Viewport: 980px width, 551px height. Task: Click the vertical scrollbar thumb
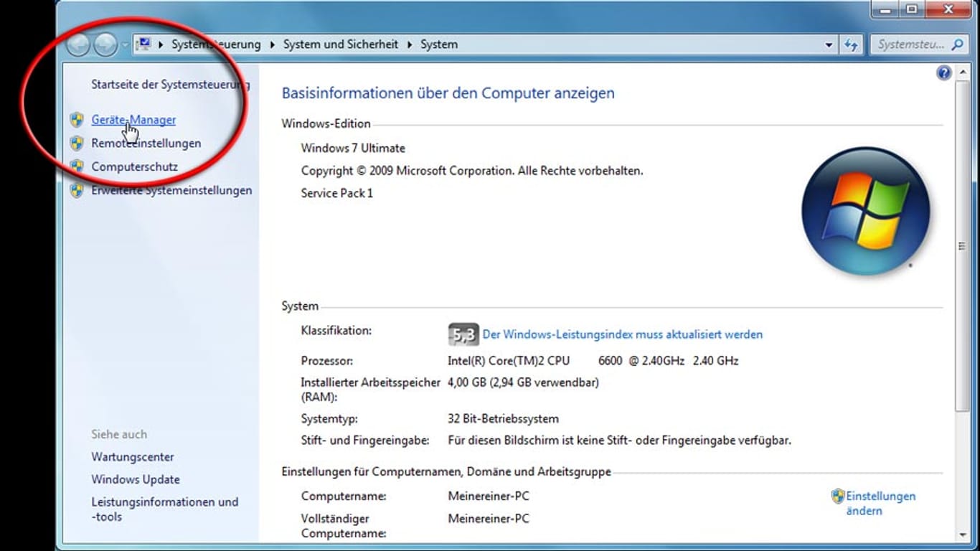tap(962, 246)
